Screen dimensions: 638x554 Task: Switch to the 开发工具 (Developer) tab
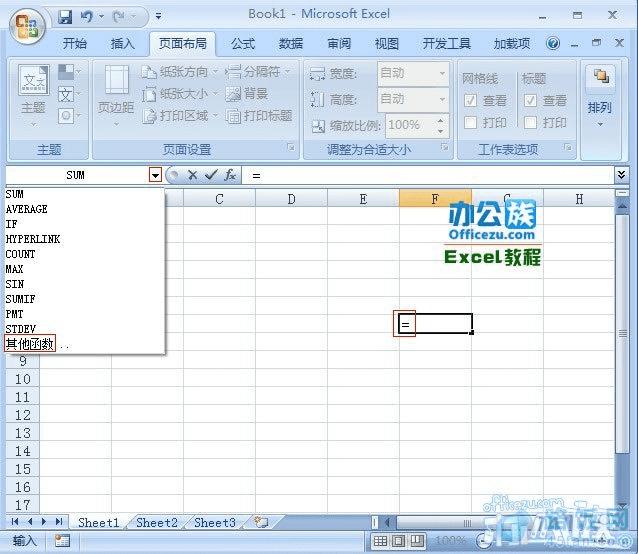tap(446, 44)
